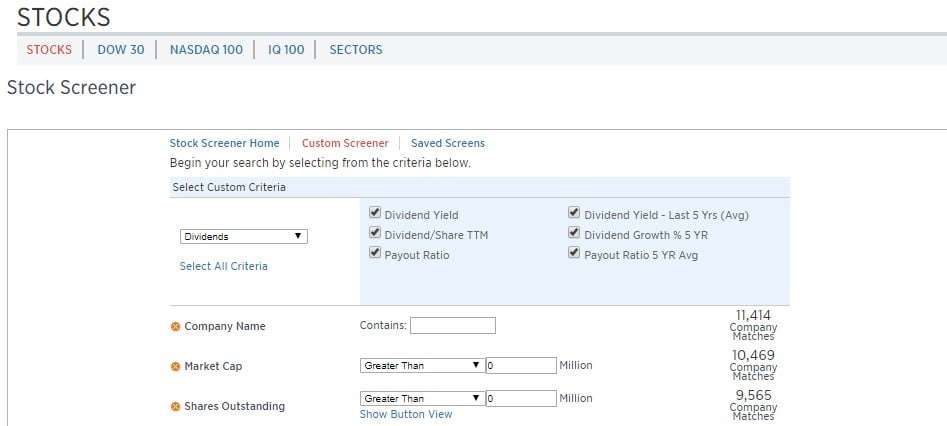Click Show Button View link
The width and height of the screenshot is (947, 426).
tap(406, 414)
